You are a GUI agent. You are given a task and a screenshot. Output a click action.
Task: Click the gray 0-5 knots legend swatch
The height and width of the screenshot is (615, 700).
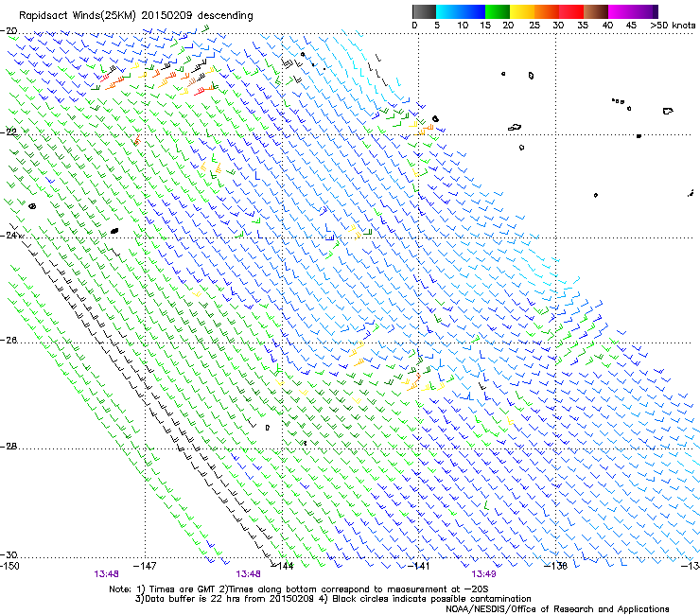pos(424,11)
